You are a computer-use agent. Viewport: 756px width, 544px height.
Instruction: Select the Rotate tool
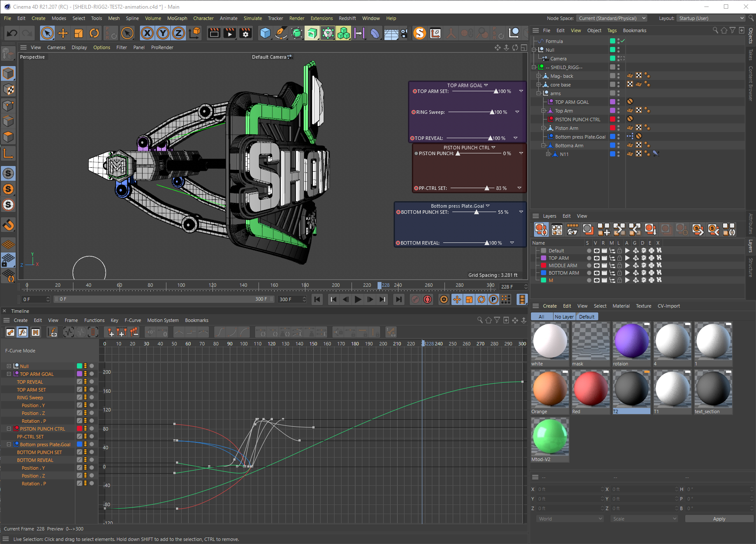94,33
